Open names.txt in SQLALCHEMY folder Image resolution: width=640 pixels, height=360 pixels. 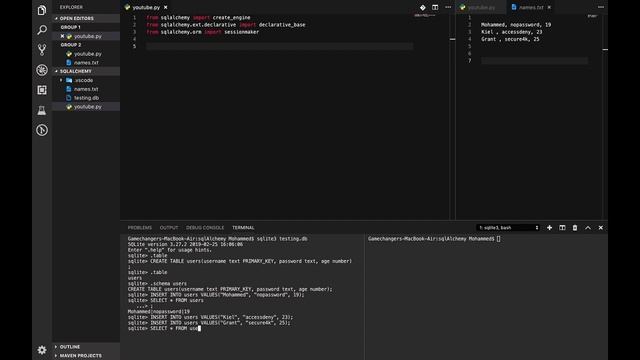86,89
